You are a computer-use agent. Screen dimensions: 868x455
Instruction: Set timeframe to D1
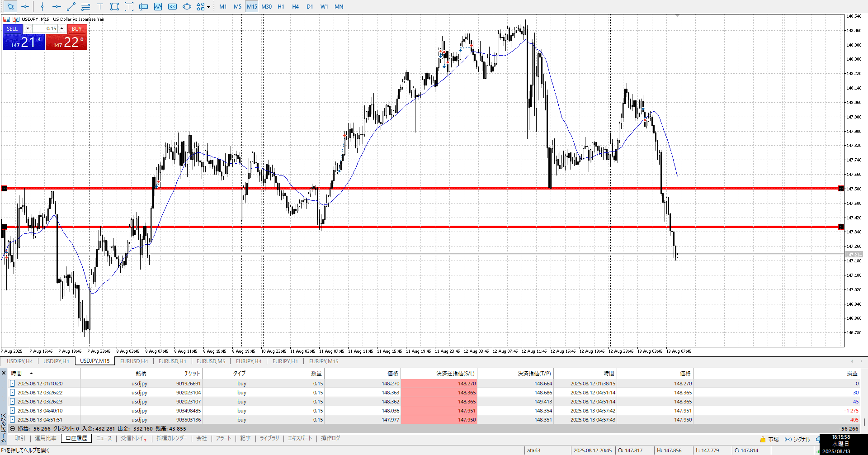[x=310, y=7]
